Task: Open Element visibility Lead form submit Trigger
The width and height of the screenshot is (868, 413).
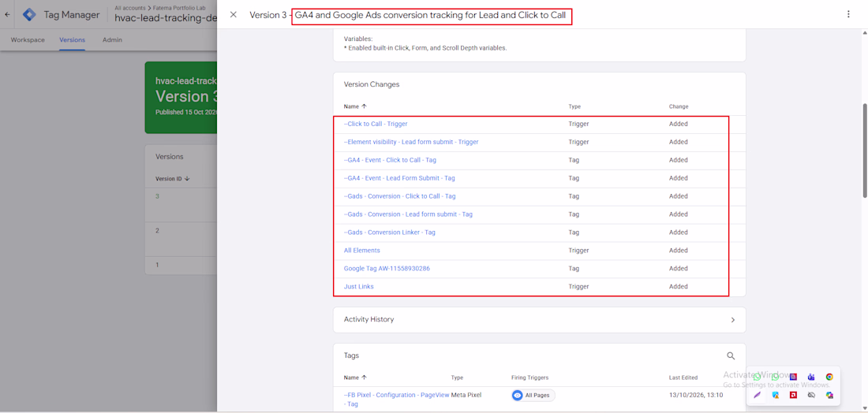Action: (411, 142)
